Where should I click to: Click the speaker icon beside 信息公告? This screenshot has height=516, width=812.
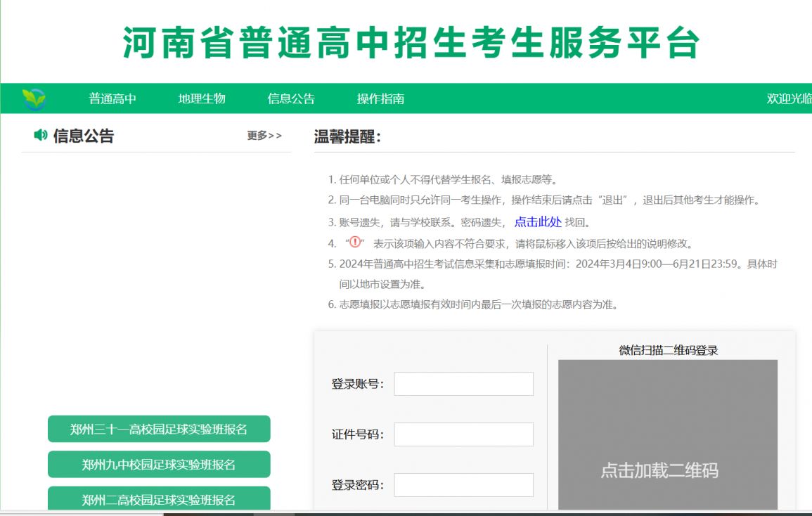[x=41, y=134]
